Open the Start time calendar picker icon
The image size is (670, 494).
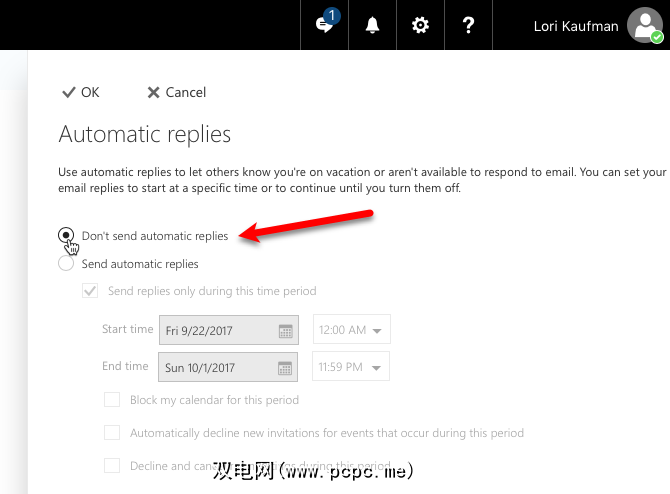pyautogui.click(x=285, y=330)
